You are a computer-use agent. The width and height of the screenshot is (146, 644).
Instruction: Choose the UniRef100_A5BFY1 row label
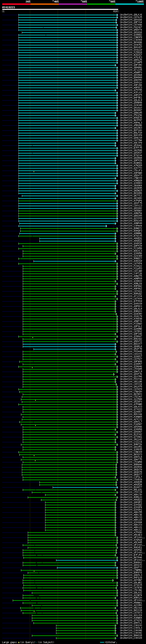[x=131, y=321]
